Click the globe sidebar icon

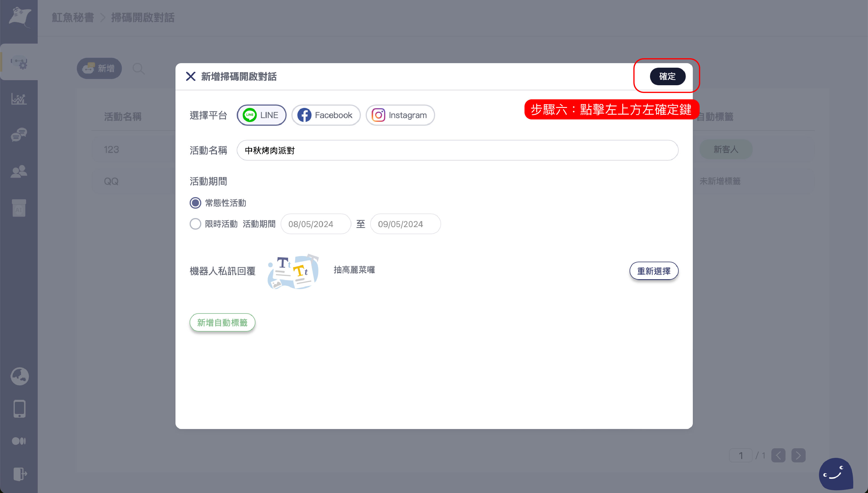pyautogui.click(x=19, y=376)
